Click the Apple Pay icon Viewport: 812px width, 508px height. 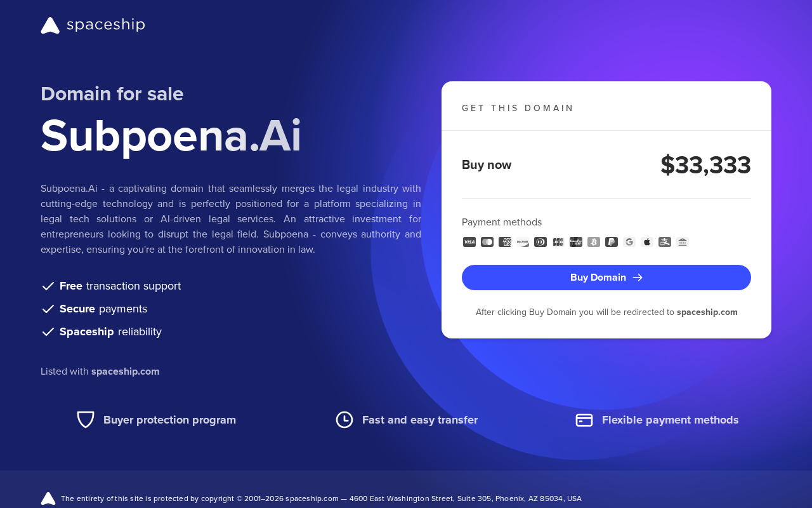(x=647, y=242)
